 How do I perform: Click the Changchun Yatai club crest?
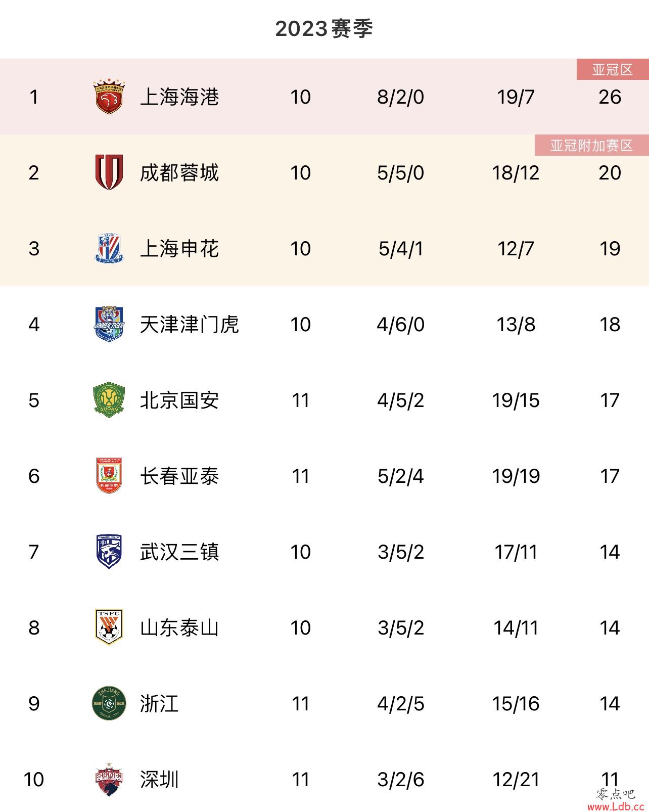pyautogui.click(x=109, y=476)
